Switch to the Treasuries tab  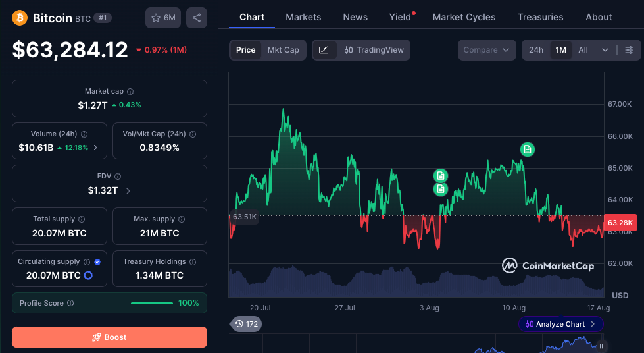540,17
